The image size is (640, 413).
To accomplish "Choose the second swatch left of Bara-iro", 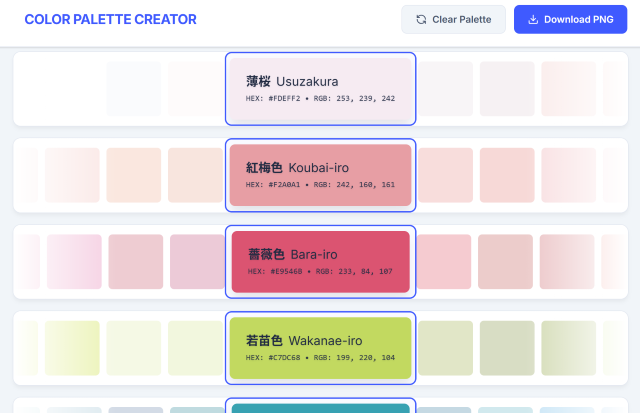I will coord(136,262).
